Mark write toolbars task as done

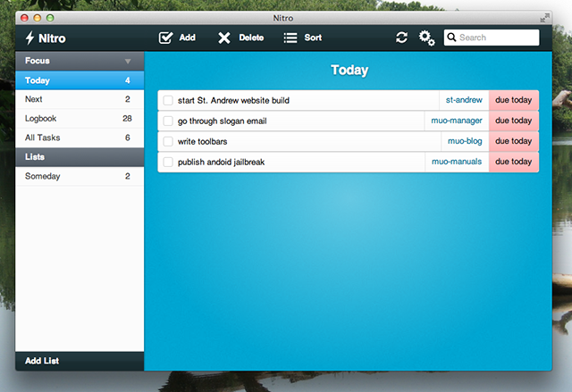click(x=168, y=141)
